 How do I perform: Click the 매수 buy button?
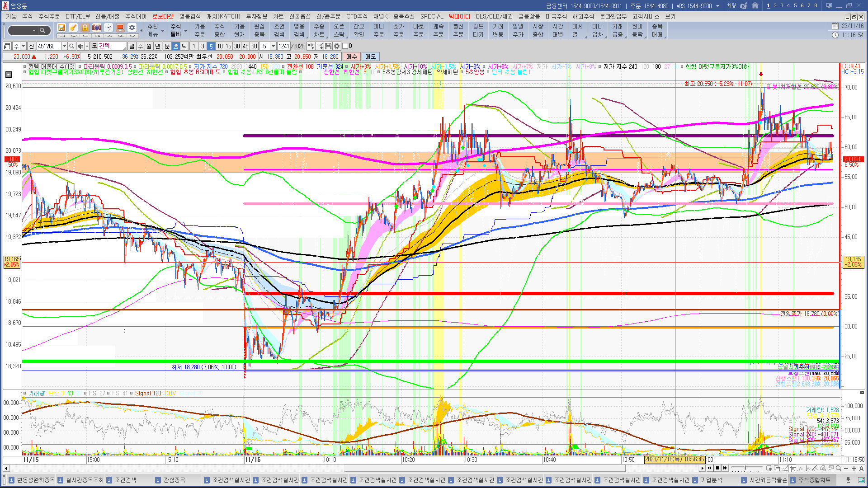[351, 56]
